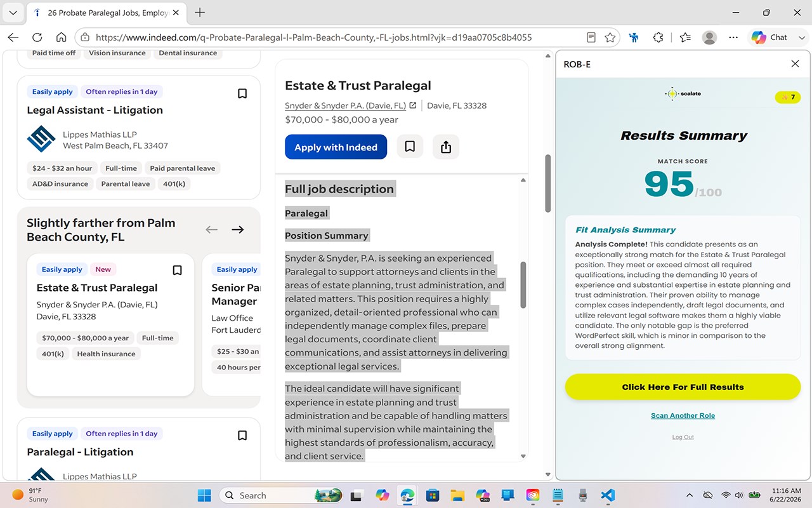
Task: Bookmark the Estate & Trust Paralegal card
Action: (x=178, y=271)
